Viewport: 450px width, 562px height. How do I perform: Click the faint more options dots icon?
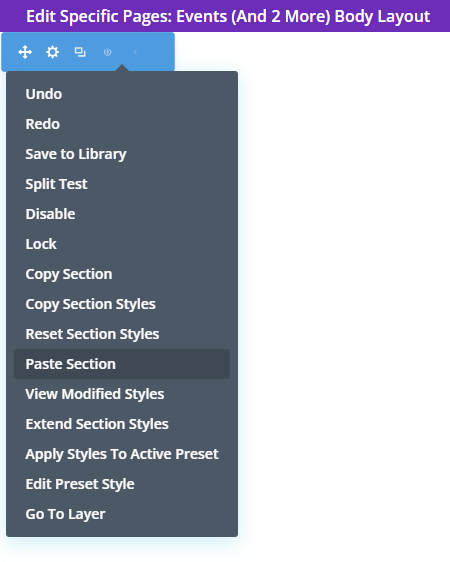(x=135, y=52)
